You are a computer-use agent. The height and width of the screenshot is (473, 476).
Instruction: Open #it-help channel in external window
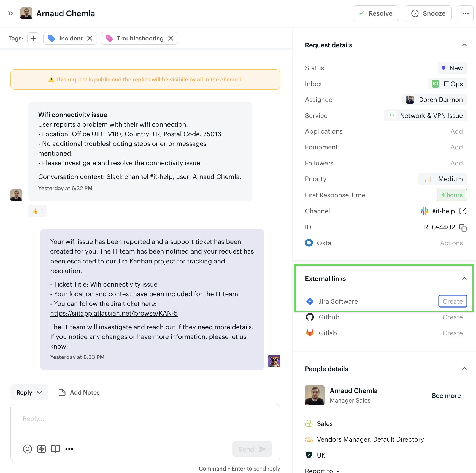(x=463, y=211)
